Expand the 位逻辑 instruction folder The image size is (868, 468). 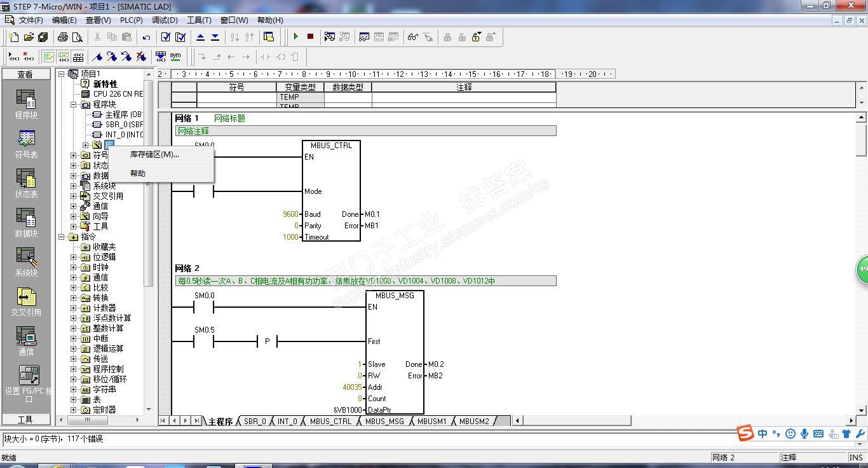pyautogui.click(x=74, y=257)
